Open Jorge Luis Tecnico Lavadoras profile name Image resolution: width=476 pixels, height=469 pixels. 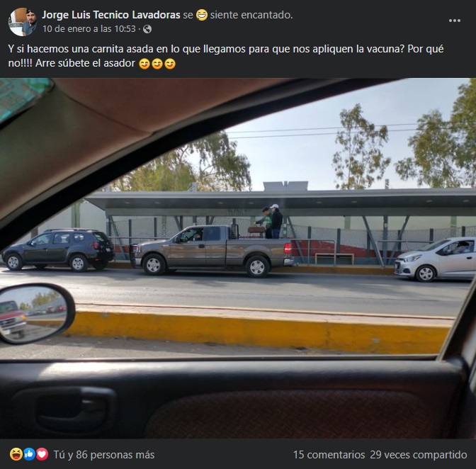click(x=111, y=15)
